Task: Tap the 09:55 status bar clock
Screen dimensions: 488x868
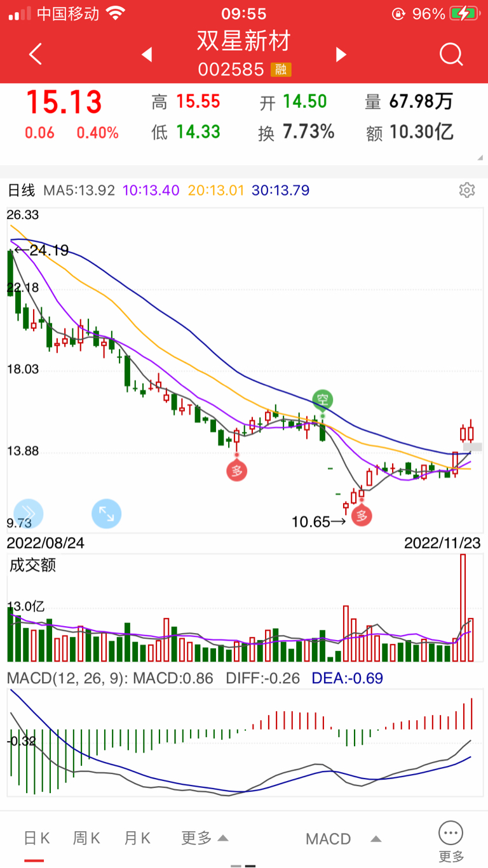Action: click(244, 13)
